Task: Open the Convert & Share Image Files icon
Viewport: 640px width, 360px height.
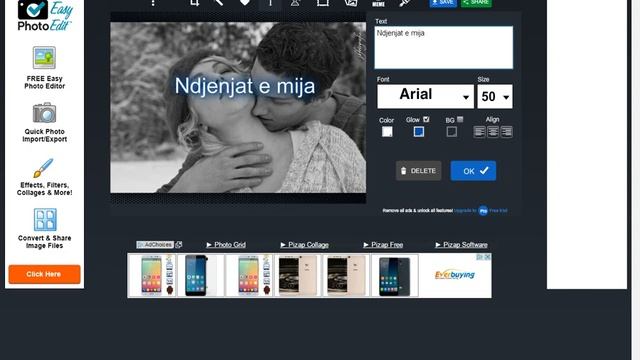Action: [45, 220]
